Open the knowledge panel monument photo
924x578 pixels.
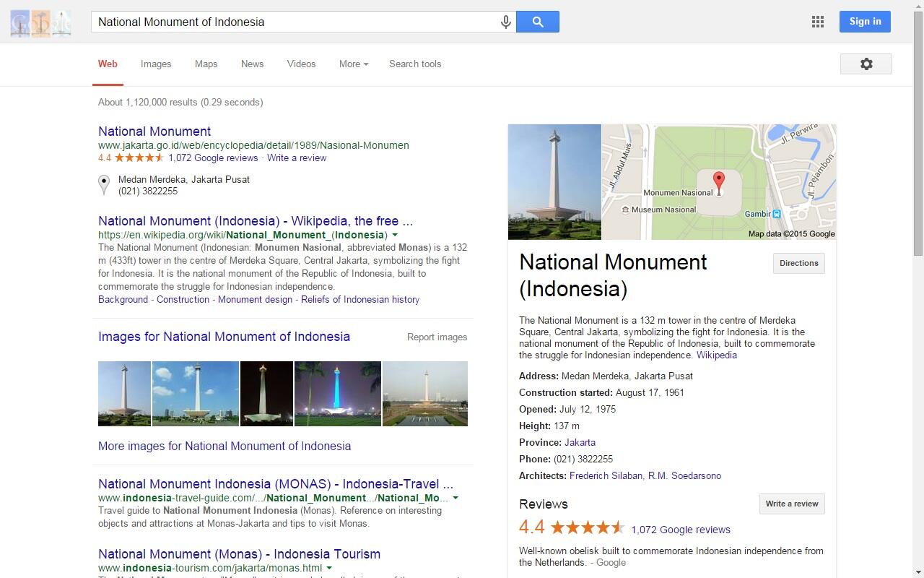coord(554,181)
